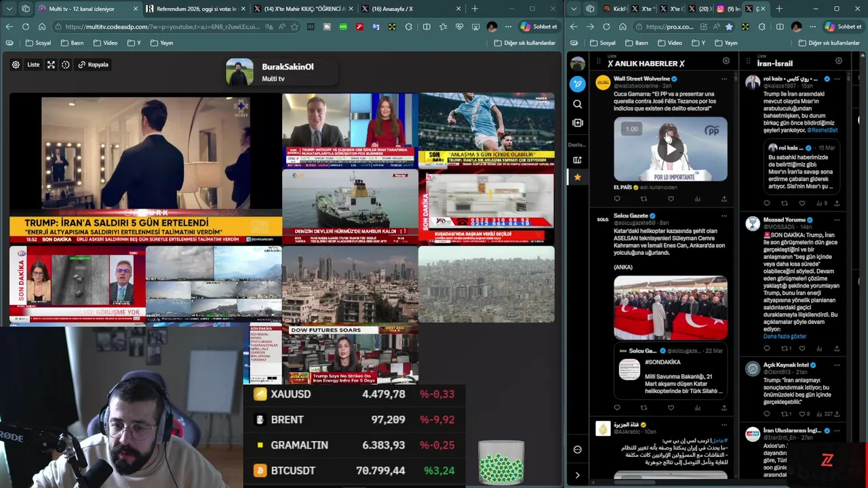Expand X Pro sidebar arrow at bottom
The width and height of the screenshot is (868, 488).
point(577,475)
